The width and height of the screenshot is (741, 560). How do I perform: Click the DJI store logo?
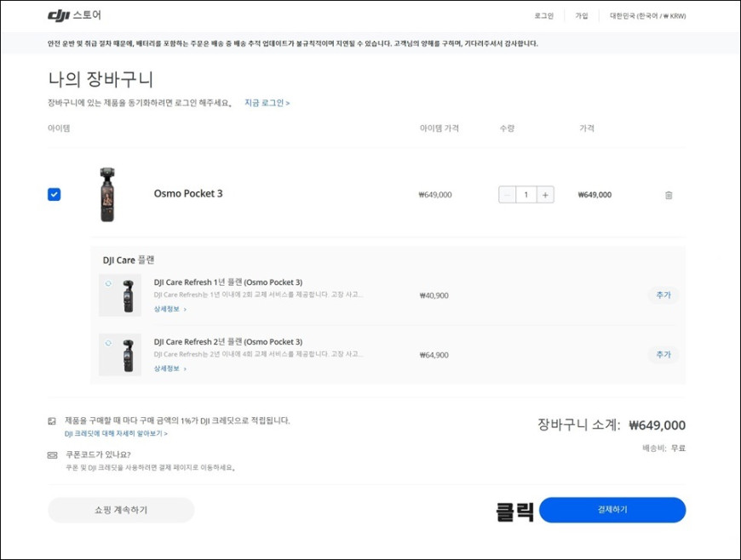(x=74, y=15)
